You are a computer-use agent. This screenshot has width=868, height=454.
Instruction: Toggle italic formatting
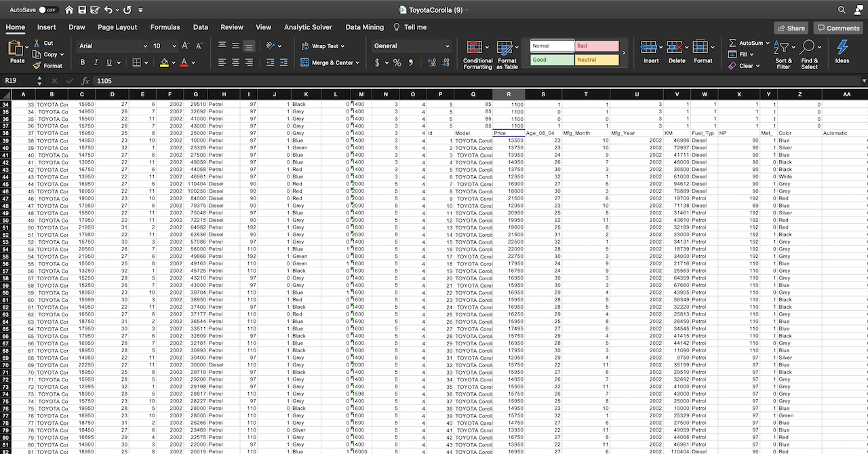click(x=96, y=62)
